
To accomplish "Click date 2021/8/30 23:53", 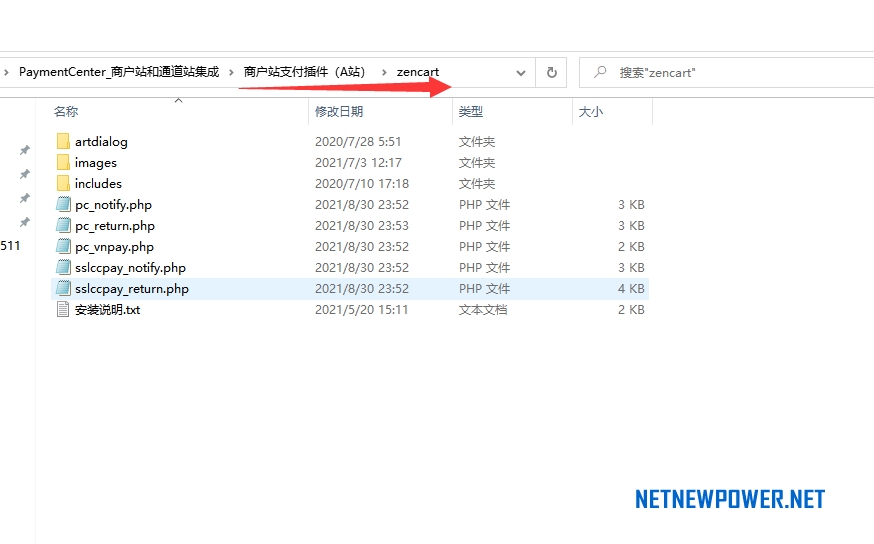I will pos(362,226).
